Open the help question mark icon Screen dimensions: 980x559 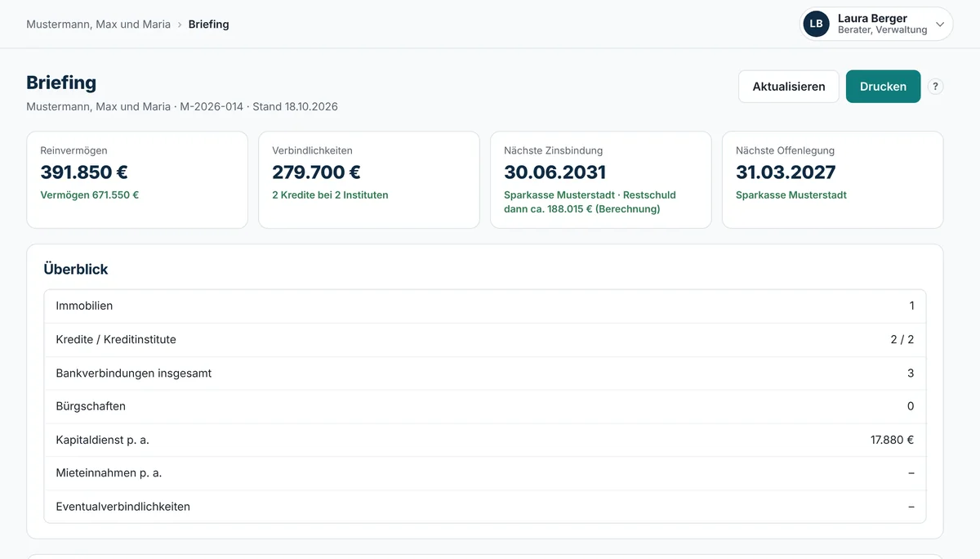(x=935, y=87)
